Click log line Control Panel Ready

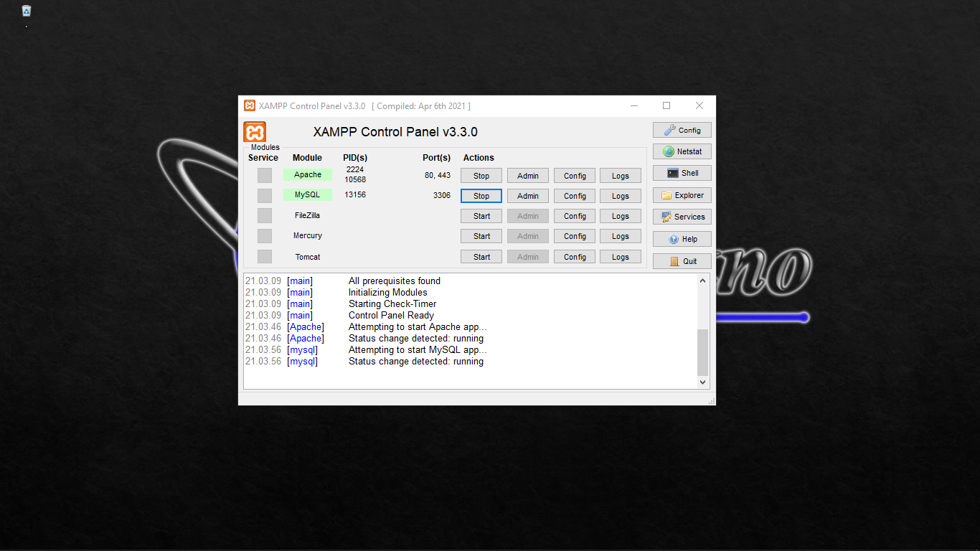point(391,315)
